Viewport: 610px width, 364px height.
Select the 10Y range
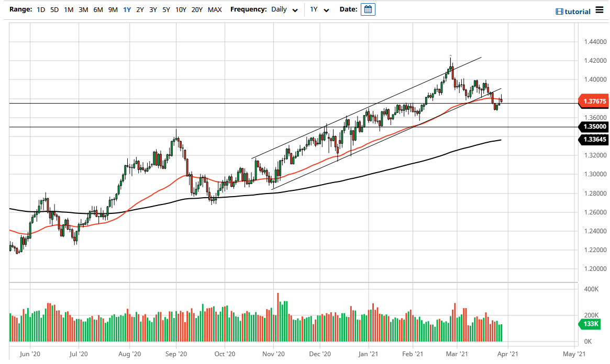click(181, 9)
